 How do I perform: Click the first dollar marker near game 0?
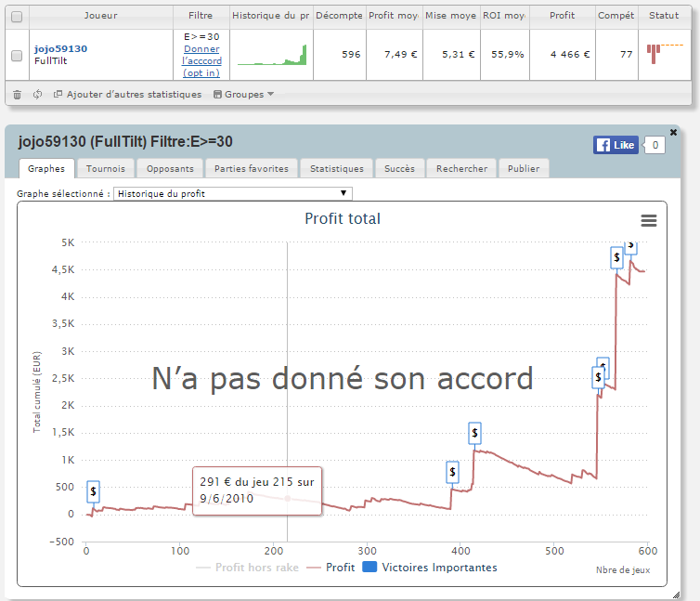(93, 491)
